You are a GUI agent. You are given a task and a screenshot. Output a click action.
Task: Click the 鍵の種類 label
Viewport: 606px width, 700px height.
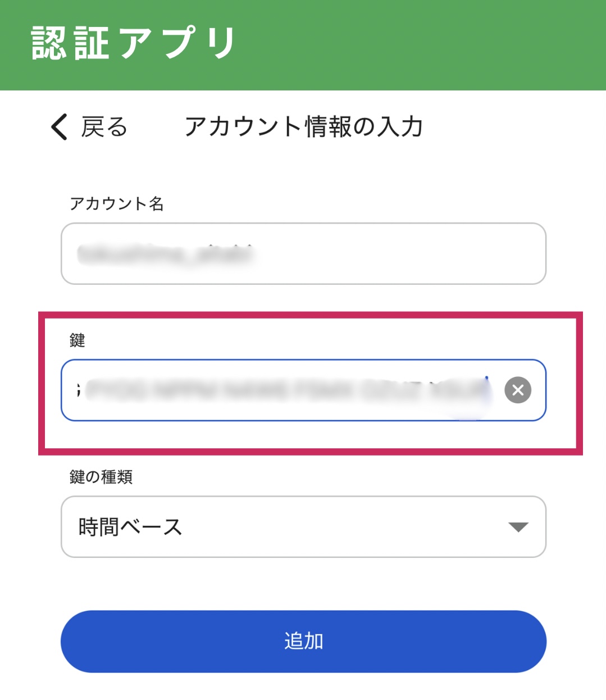coord(101,477)
